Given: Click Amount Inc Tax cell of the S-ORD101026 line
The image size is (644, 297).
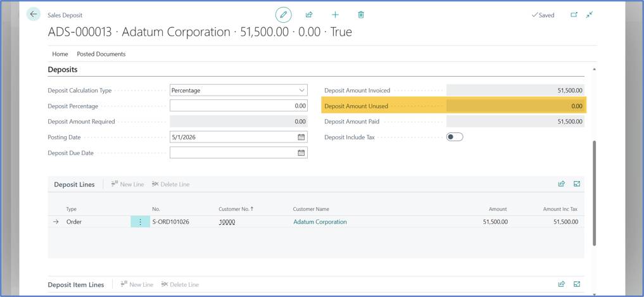Looking at the screenshot, I should pyautogui.click(x=566, y=222).
